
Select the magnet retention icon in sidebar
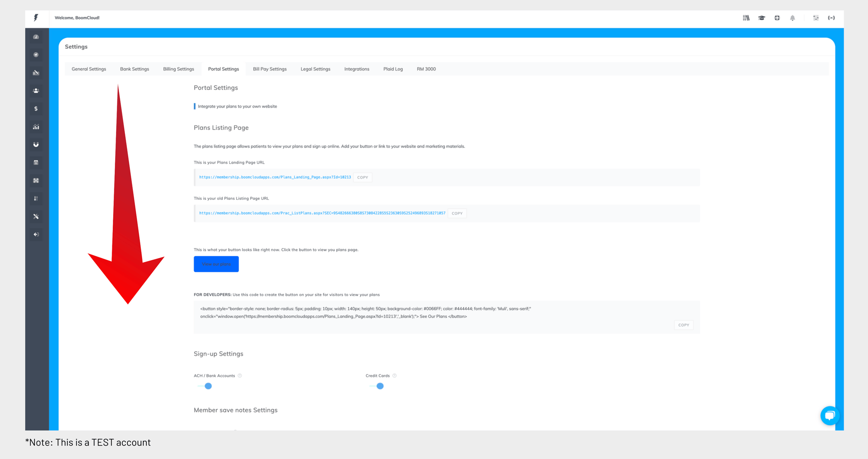(36, 144)
